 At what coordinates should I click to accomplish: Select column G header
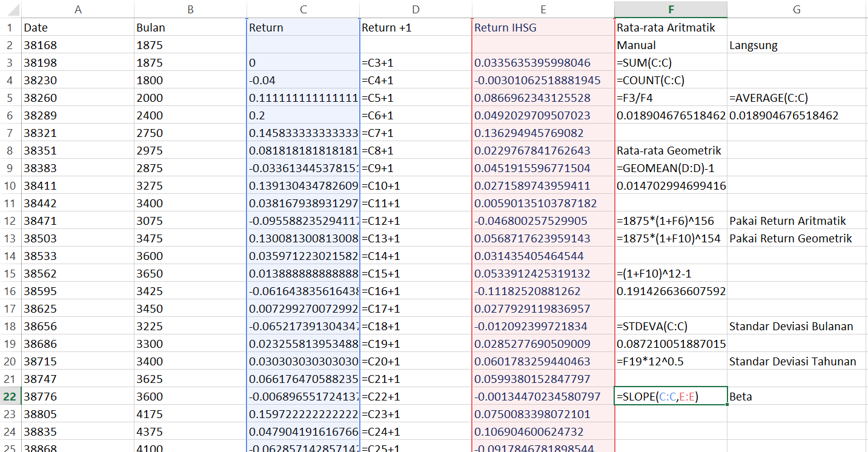point(797,9)
